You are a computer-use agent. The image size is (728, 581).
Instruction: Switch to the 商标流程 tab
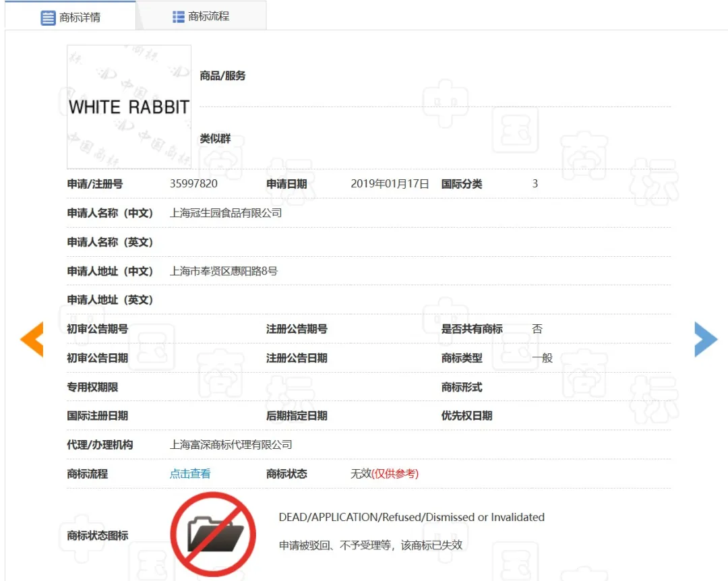pyautogui.click(x=201, y=16)
